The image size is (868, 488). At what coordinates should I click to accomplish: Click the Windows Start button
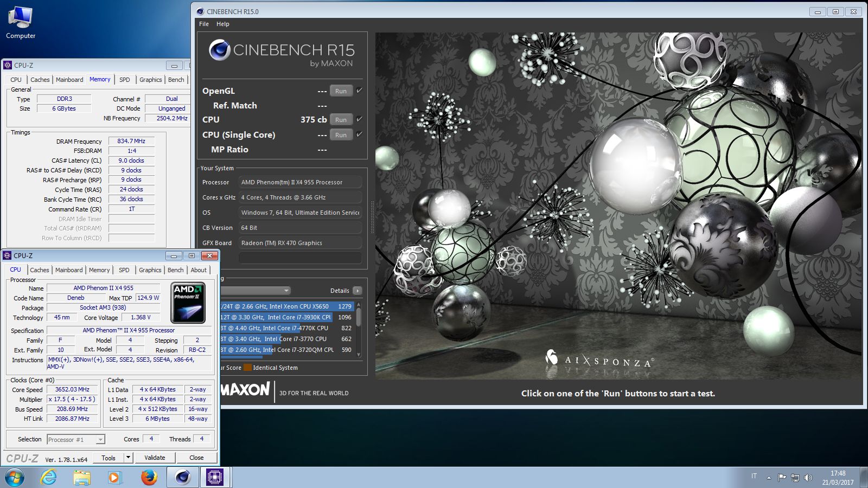(14, 478)
